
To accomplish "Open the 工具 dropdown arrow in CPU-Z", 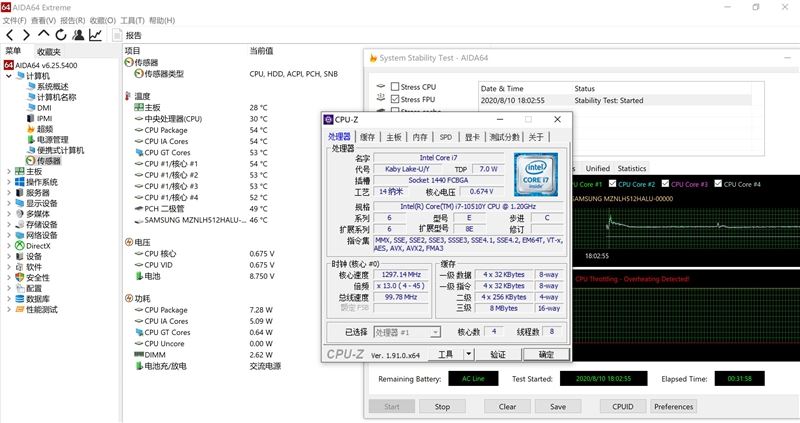I will (468, 354).
